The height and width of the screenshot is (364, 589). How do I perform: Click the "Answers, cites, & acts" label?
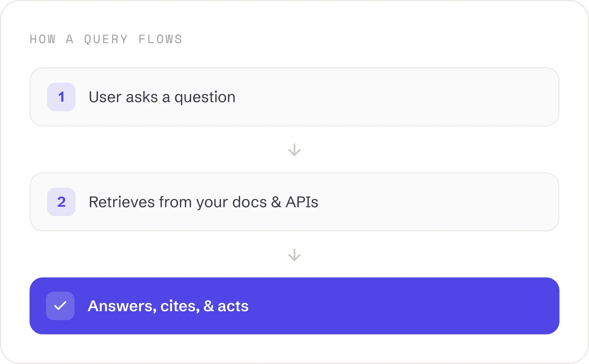[x=168, y=306]
